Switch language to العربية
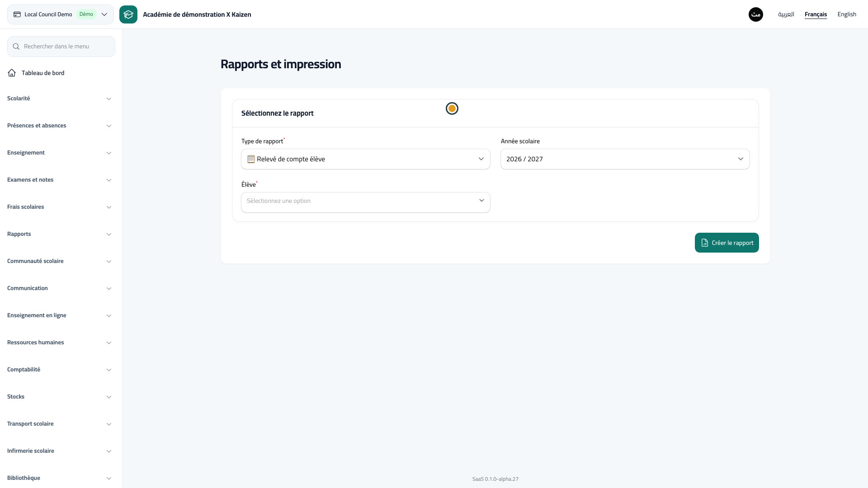Image resolution: width=868 pixels, height=488 pixels. 786,14
